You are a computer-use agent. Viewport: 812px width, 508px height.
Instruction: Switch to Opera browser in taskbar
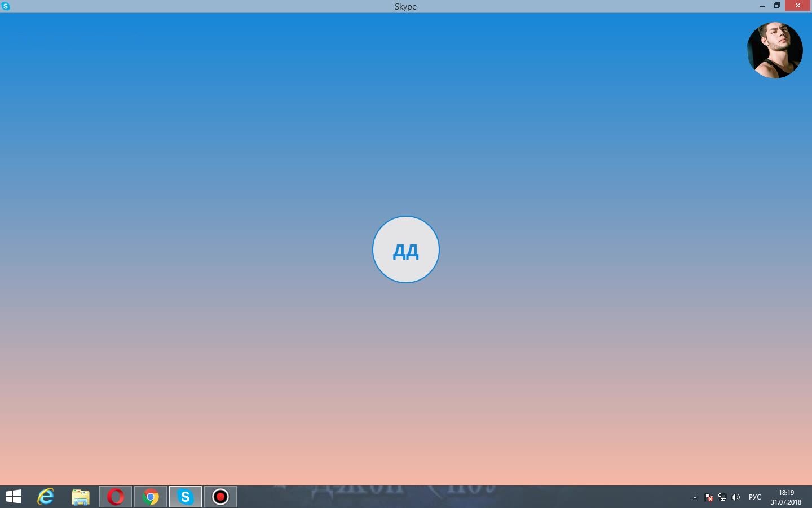click(116, 497)
